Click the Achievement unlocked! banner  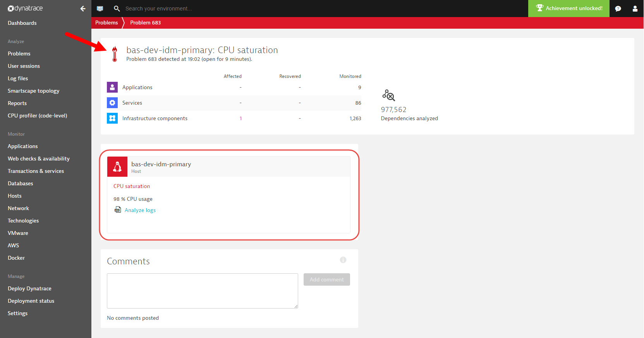point(569,9)
